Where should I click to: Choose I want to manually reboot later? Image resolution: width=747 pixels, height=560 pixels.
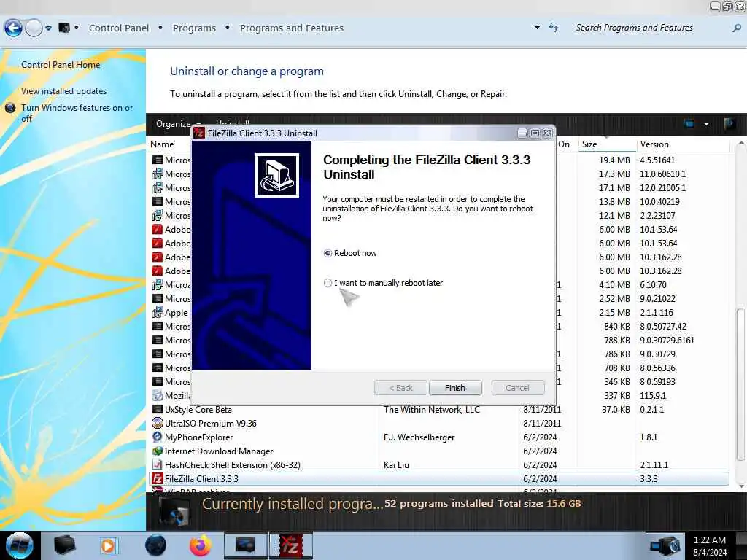click(x=328, y=283)
